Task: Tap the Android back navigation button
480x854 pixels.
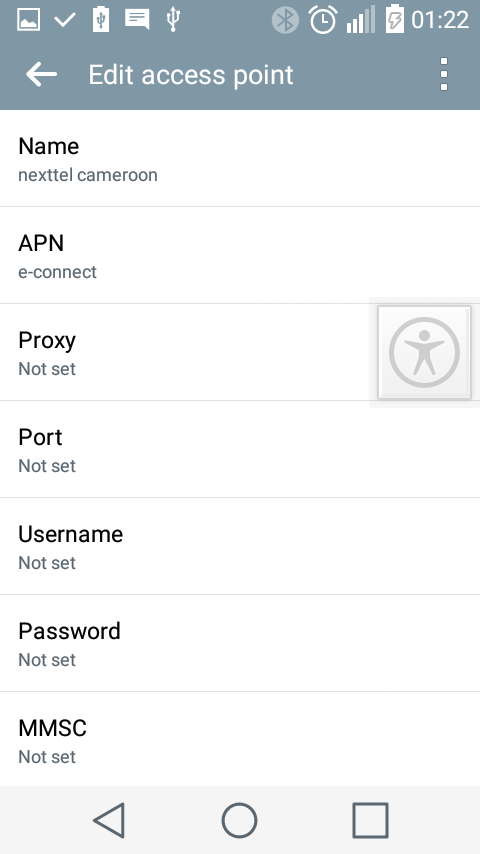Action: [x=110, y=820]
